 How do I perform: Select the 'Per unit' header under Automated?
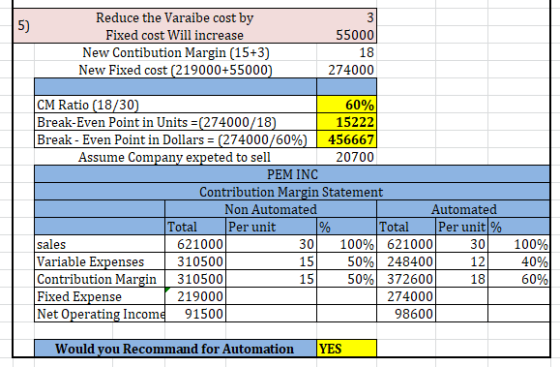point(462,227)
